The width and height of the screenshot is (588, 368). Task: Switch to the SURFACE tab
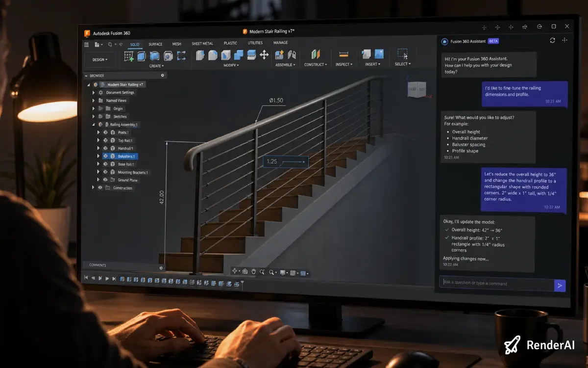[156, 44]
